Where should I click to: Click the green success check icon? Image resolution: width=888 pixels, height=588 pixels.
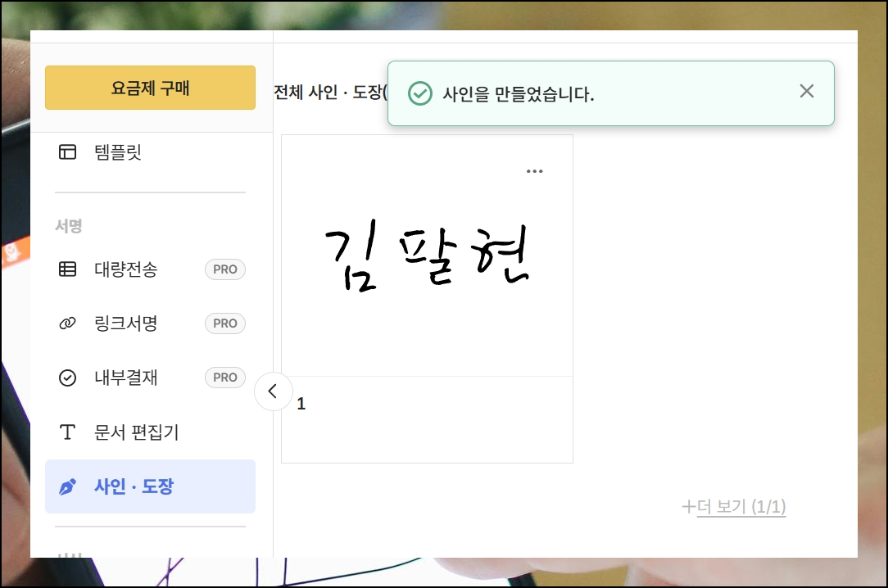pos(420,93)
